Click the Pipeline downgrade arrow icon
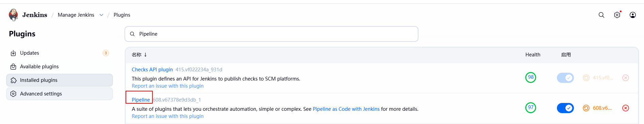The width and height of the screenshot is (644, 124). coord(586,108)
